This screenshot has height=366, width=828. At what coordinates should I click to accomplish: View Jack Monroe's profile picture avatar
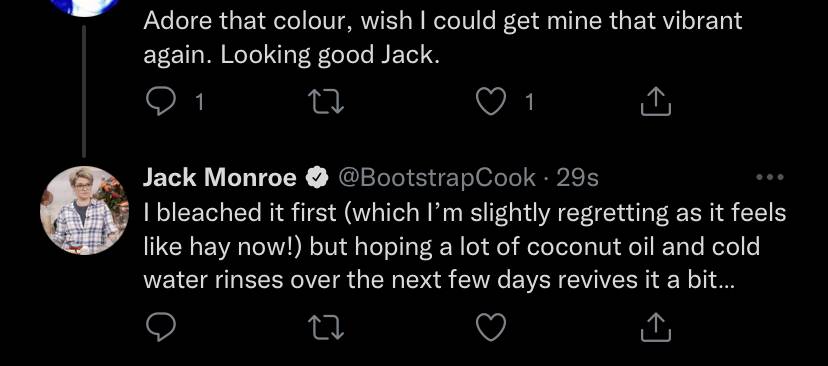pos(84,210)
